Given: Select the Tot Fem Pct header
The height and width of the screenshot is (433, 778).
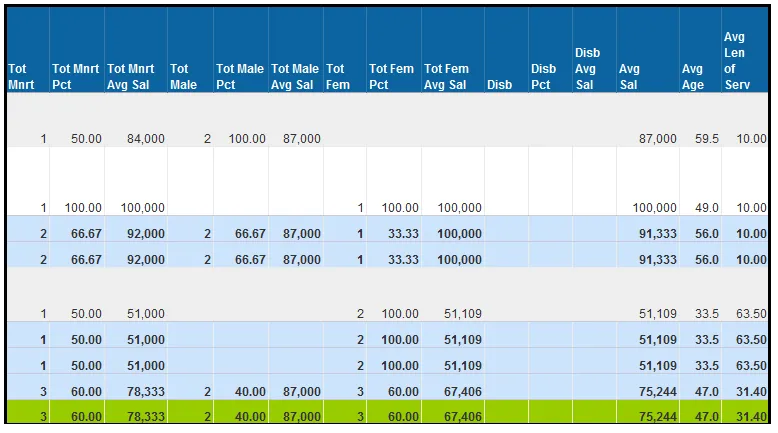Looking at the screenshot, I should coord(394,49).
